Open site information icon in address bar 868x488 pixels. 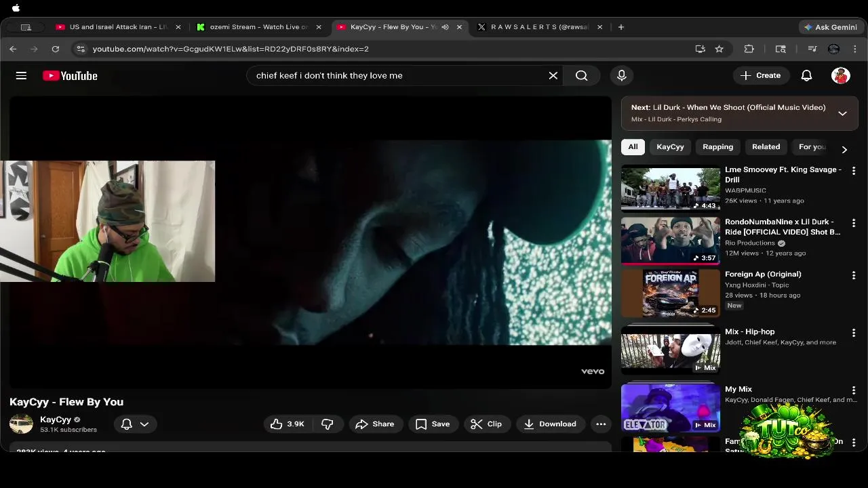pyautogui.click(x=81, y=49)
